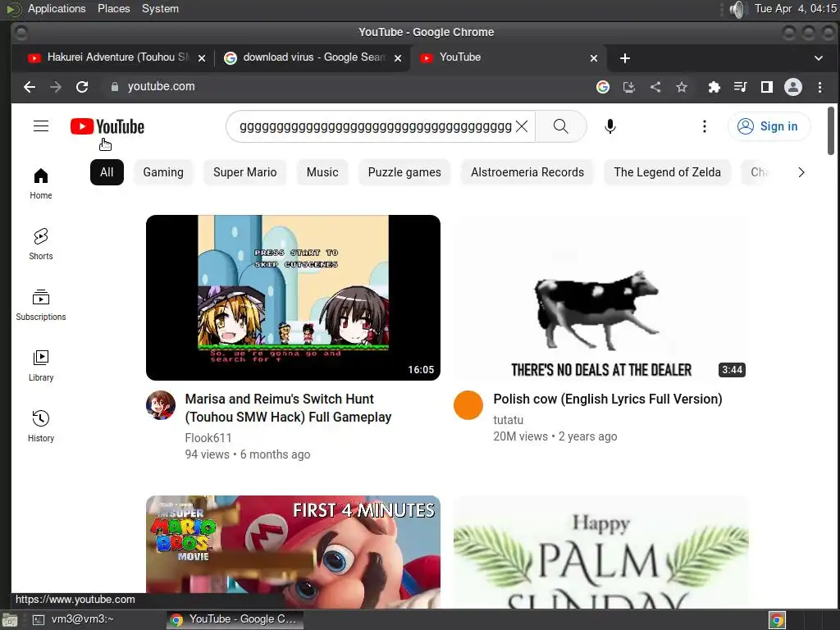Open the Applications menu
Screen dimensions: 840x630
57,8
